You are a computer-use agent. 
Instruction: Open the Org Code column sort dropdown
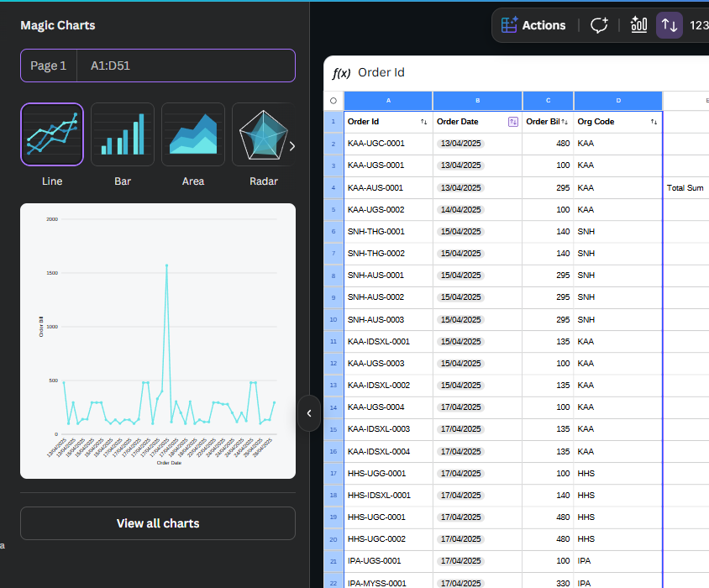click(654, 122)
